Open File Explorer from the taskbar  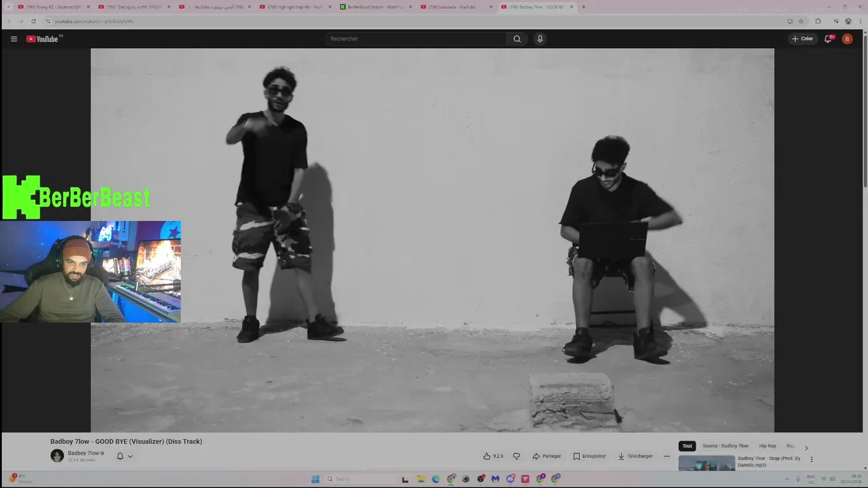pyautogui.click(x=420, y=479)
